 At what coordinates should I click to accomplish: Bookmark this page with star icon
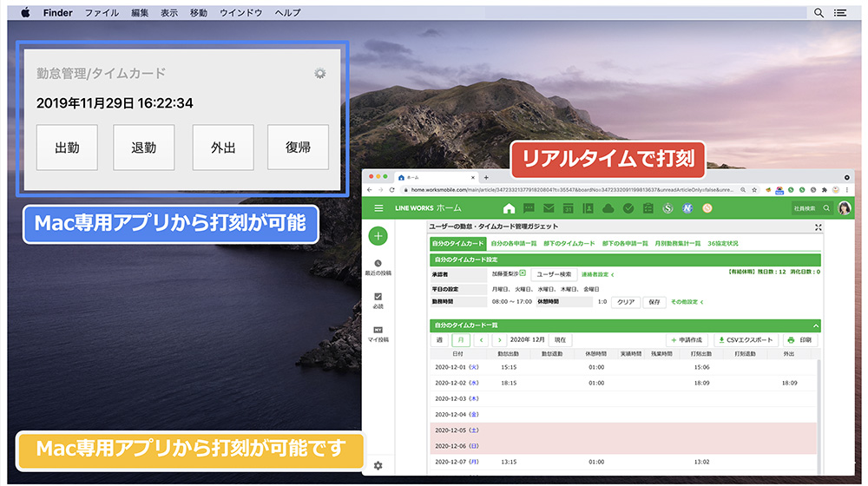pos(754,190)
